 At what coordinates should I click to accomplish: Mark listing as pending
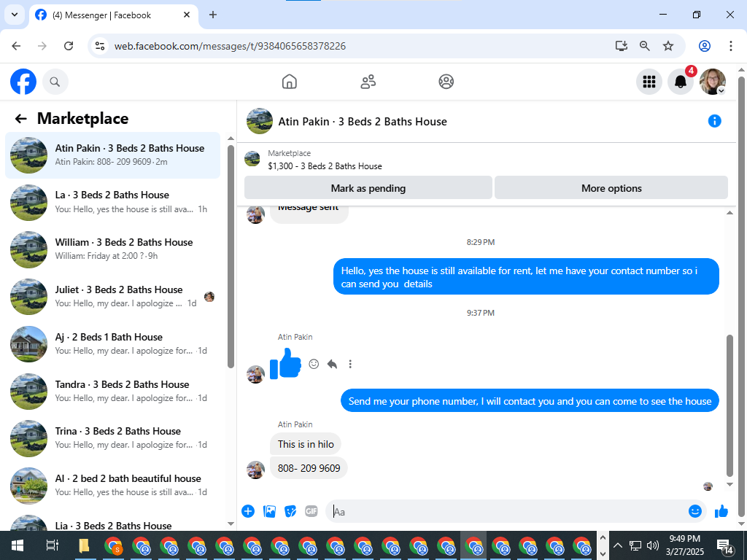pos(368,188)
